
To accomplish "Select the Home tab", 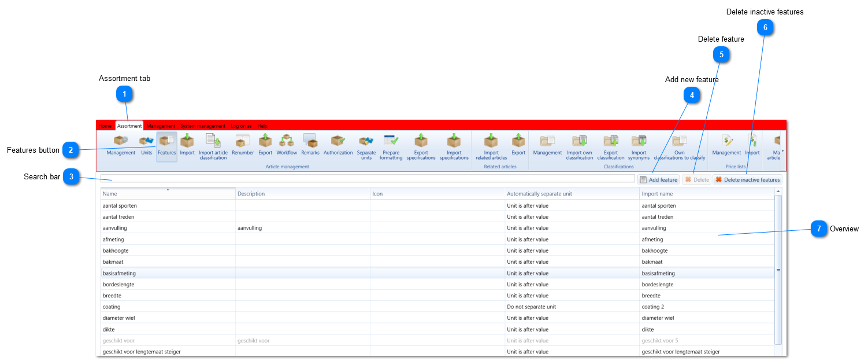I will 105,126.
